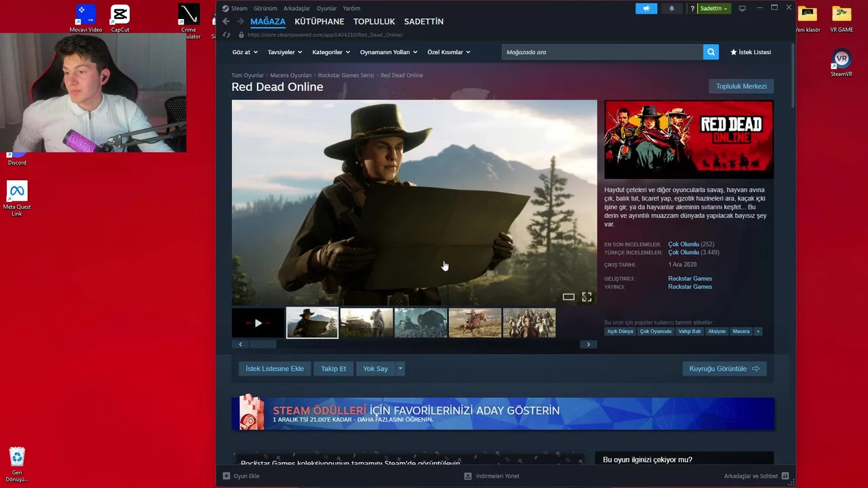Click the Vahşi Batı tag
The width and height of the screenshot is (868, 488).
690,331
